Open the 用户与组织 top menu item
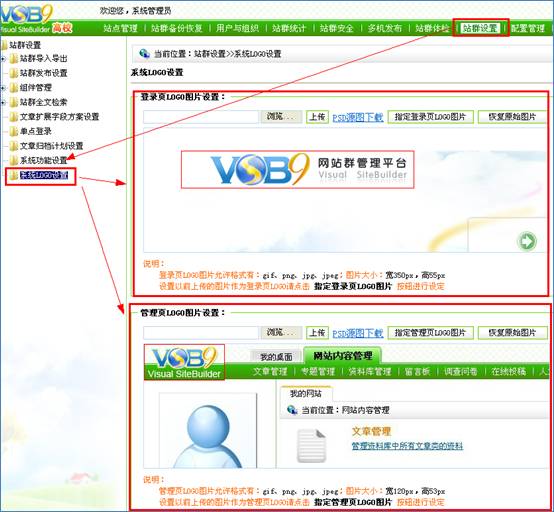 click(237, 28)
